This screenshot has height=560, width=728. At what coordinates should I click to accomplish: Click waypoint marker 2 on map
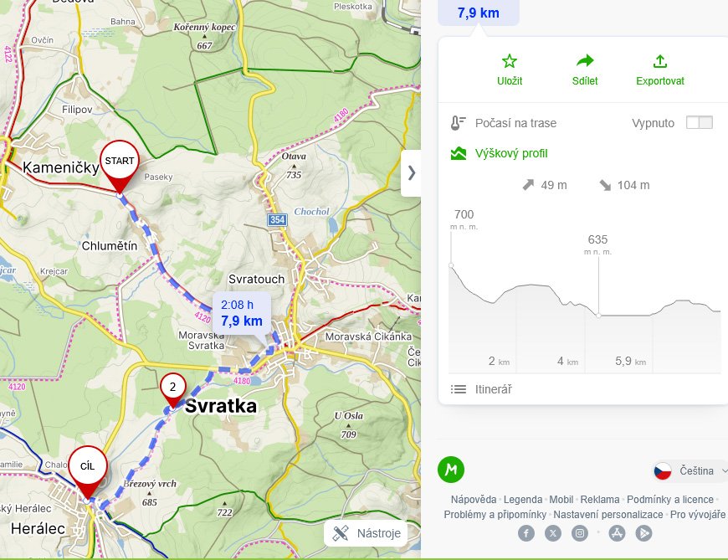[172, 387]
